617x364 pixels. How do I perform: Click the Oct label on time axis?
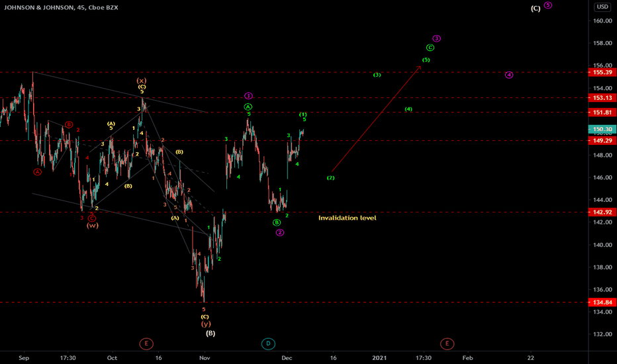tap(112, 357)
